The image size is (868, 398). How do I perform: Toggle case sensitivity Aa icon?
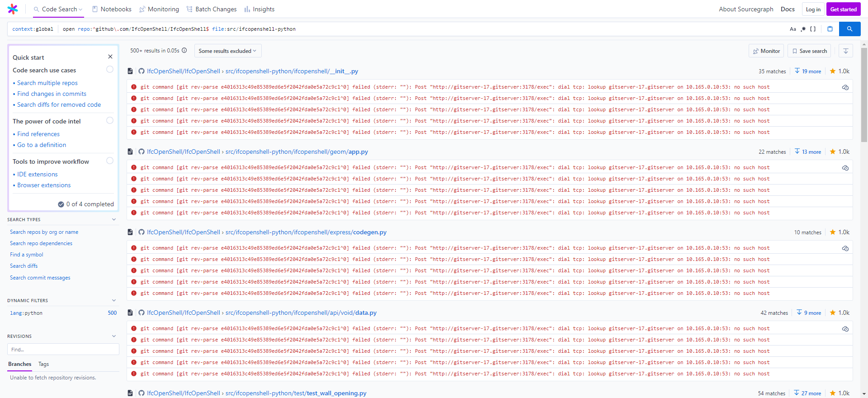coord(793,29)
